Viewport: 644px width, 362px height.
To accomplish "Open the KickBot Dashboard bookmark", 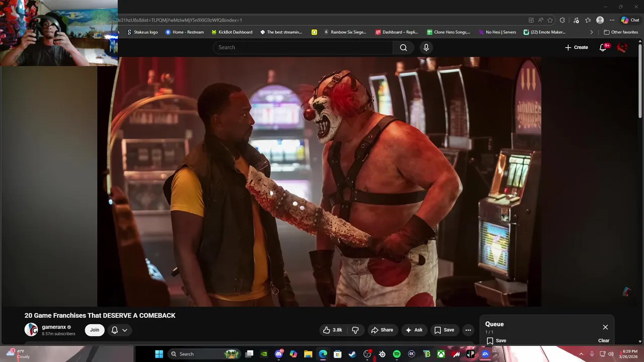I will pos(232,32).
